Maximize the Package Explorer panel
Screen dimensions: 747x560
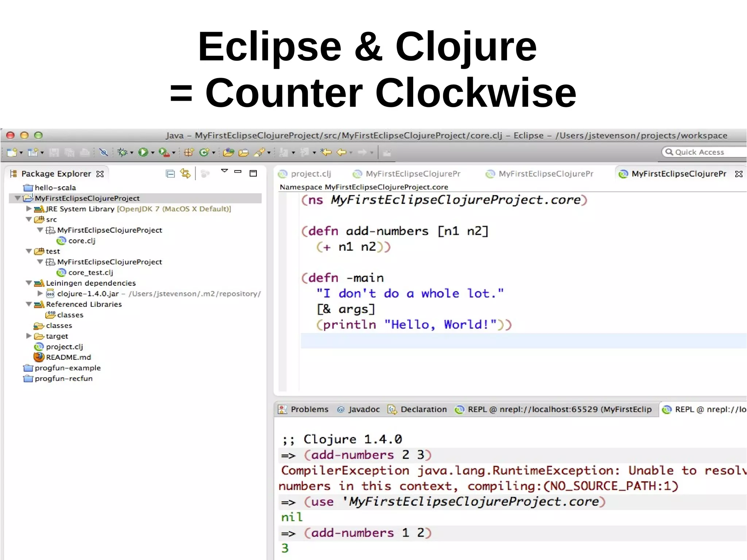[x=253, y=173]
